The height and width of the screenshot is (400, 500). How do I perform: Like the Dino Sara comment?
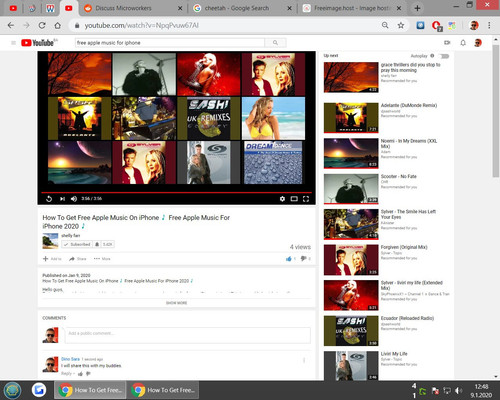[x=80, y=374]
